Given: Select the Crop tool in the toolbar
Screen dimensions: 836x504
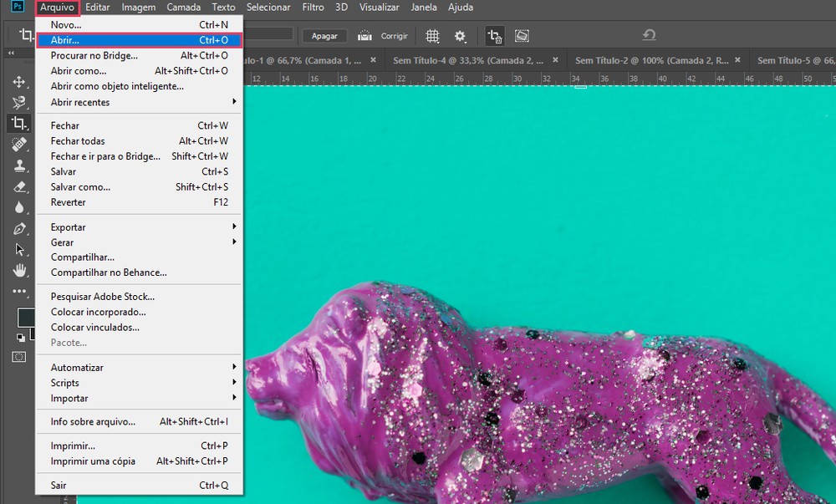Looking at the screenshot, I should tap(20, 123).
